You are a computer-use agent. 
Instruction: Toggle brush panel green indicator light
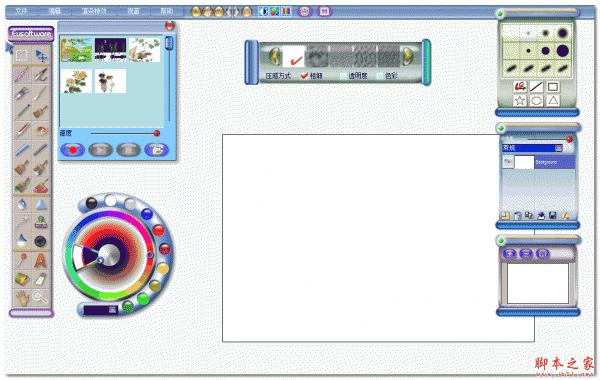coord(500,14)
